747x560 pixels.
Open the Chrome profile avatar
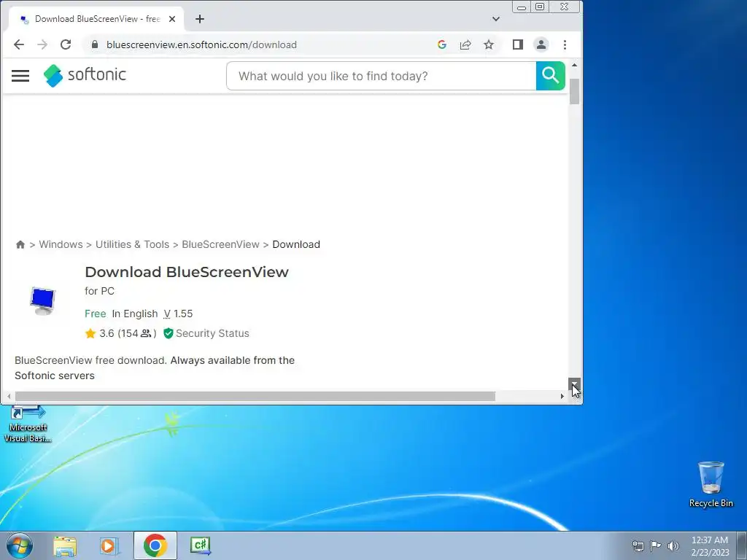[x=541, y=44]
